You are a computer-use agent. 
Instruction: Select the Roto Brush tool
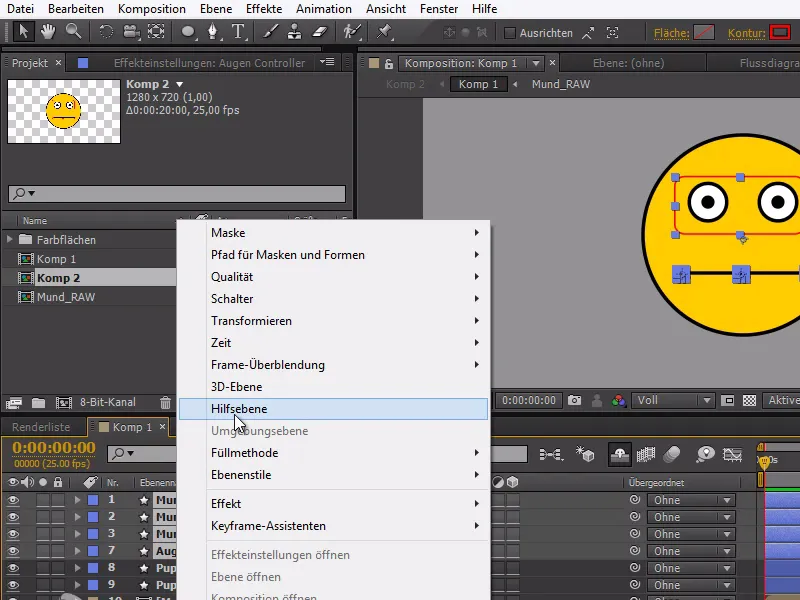[x=352, y=32]
